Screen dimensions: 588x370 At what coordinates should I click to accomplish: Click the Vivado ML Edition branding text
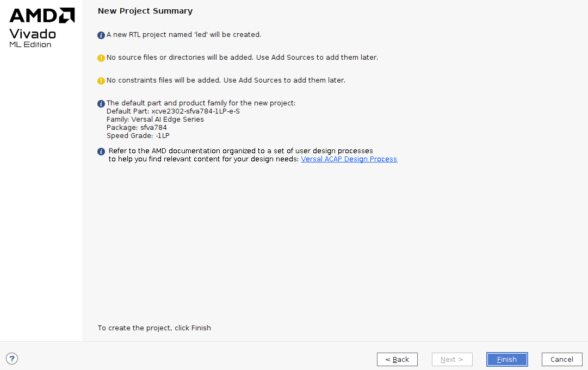[33, 38]
